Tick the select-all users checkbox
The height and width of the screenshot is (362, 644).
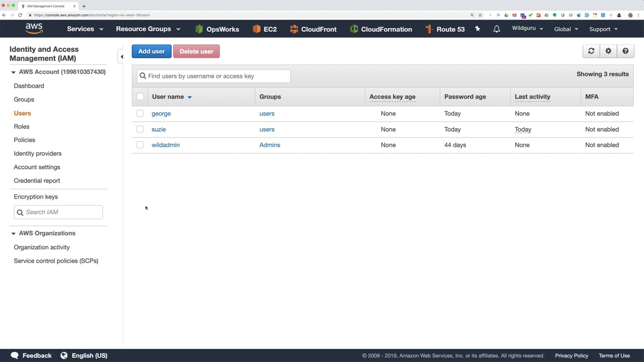point(140,97)
